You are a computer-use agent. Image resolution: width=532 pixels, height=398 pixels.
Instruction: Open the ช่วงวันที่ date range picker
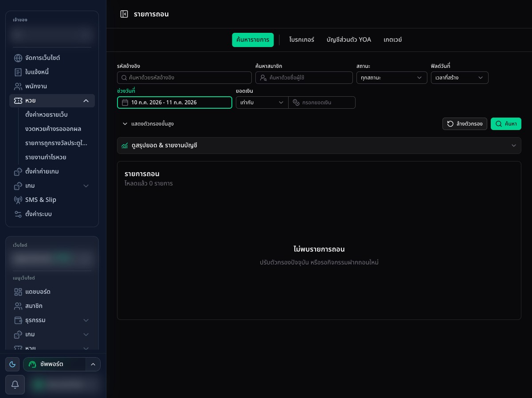(x=175, y=102)
